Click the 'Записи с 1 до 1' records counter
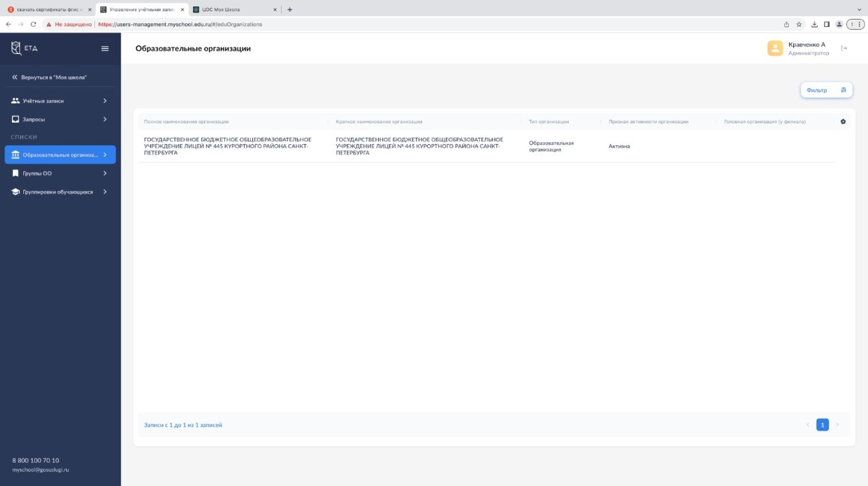Image resolution: width=868 pixels, height=486 pixels. click(183, 425)
